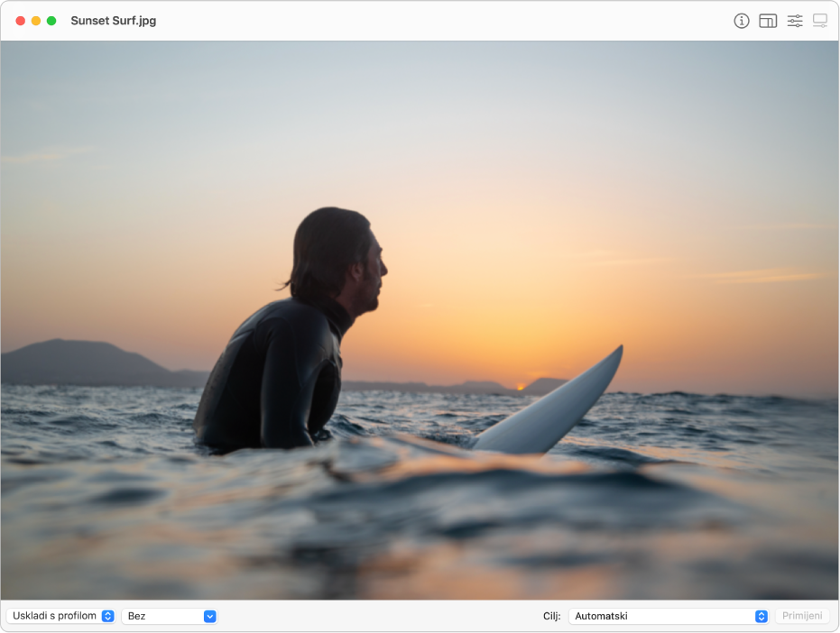The width and height of the screenshot is (840, 633).
Task: Click the circled info icon in toolbar
Action: pyautogui.click(x=741, y=20)
